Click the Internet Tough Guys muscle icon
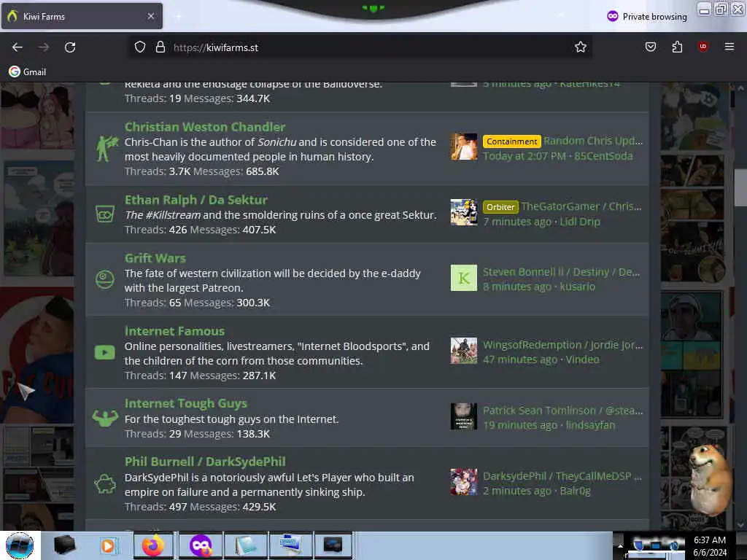 105,418
